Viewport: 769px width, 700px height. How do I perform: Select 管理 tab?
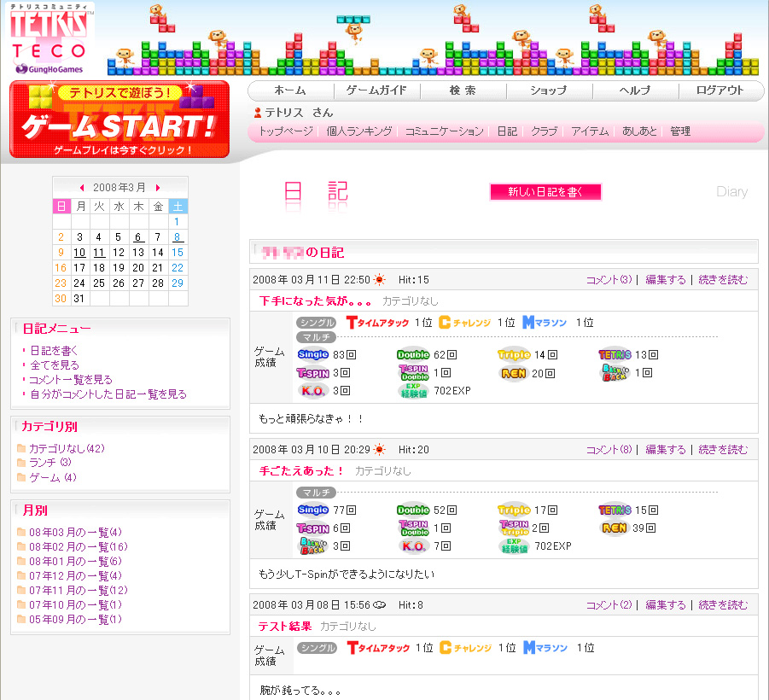coord(680,131)
